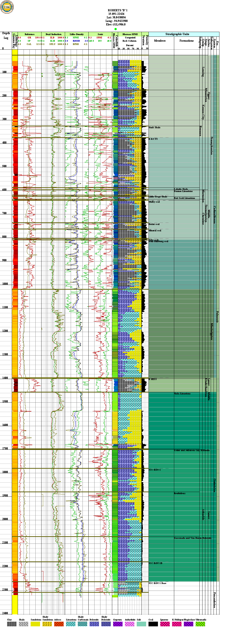This screenshot has height=644, width=231.
Task: Click the Bevier coal member label
Action: click(x=154, y=224)
